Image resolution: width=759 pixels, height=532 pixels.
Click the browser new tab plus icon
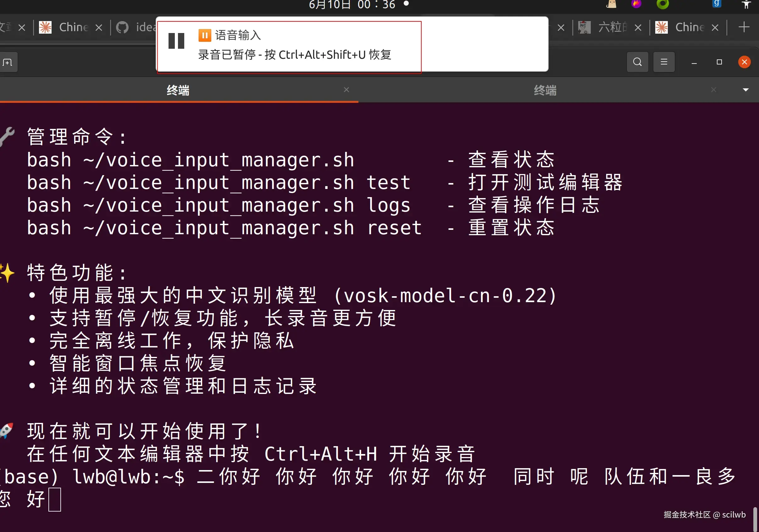(744, 27)
